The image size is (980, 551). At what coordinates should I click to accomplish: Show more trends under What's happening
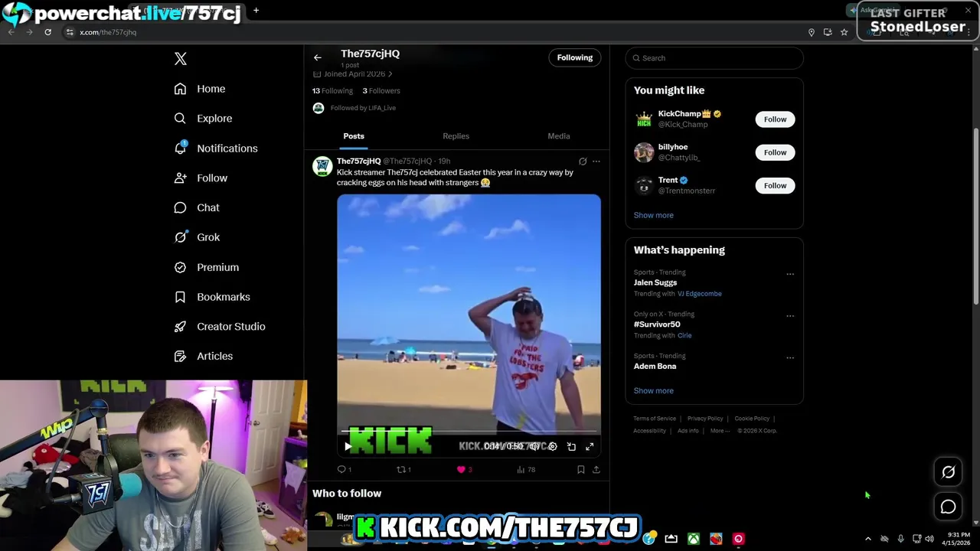pos(653,390)
